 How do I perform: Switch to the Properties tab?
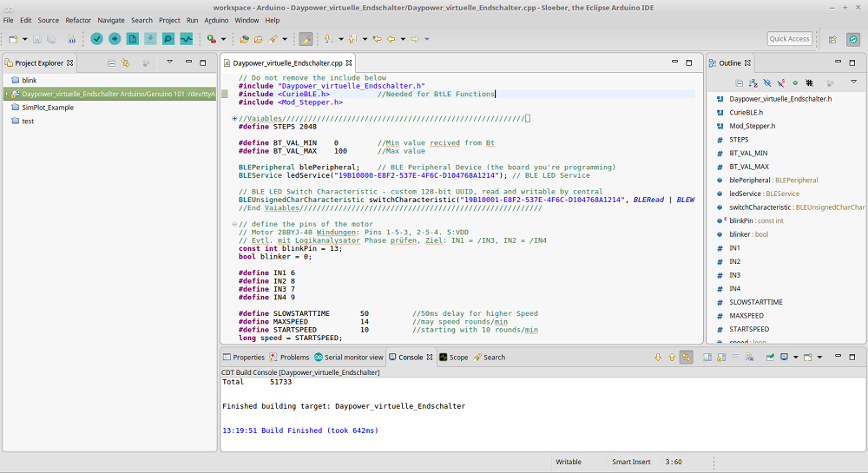[244, 358]
